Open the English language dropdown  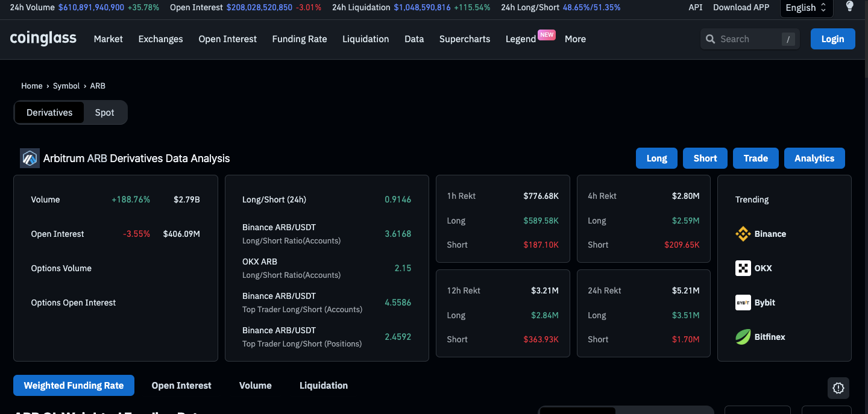click(806, 8)
